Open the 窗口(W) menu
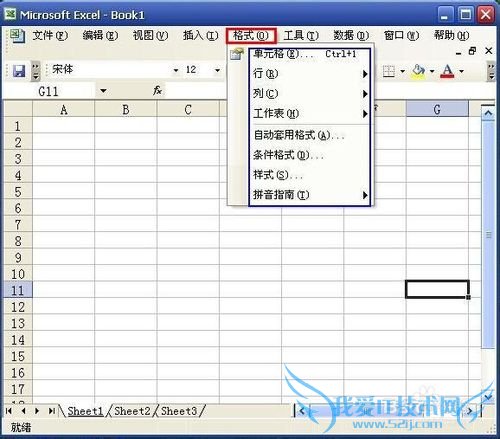 click(x=401, y=35)
